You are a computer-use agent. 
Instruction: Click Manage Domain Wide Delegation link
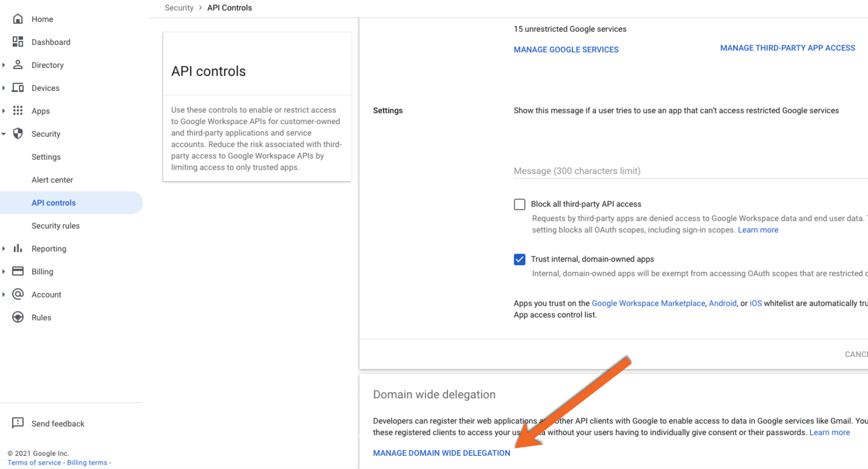pyautogui.click(x=441, y=453)
